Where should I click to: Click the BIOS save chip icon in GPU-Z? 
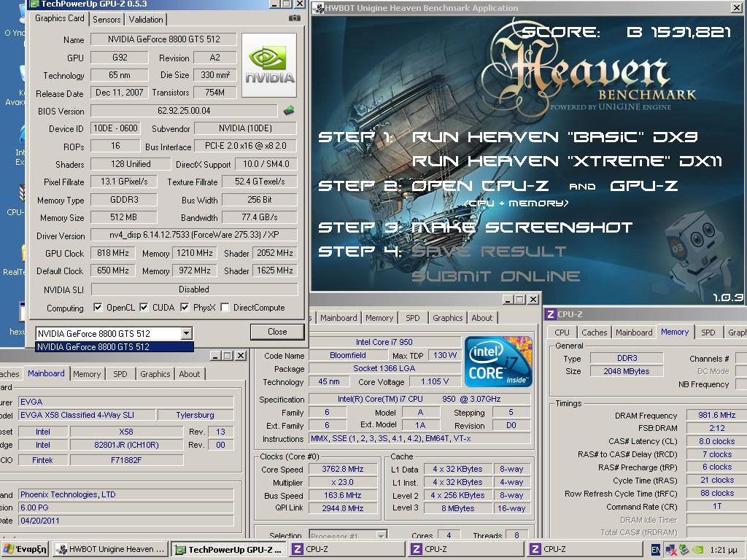[289, 111]
